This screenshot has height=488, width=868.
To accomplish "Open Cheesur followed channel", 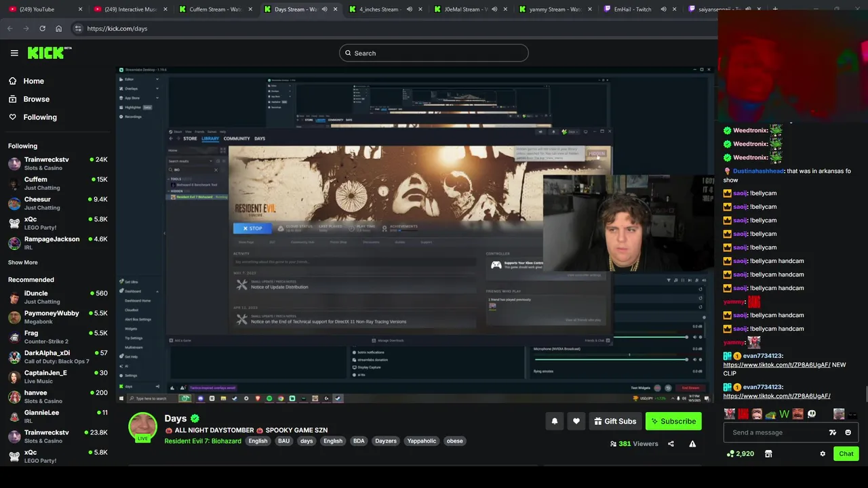I will [58, 203].
